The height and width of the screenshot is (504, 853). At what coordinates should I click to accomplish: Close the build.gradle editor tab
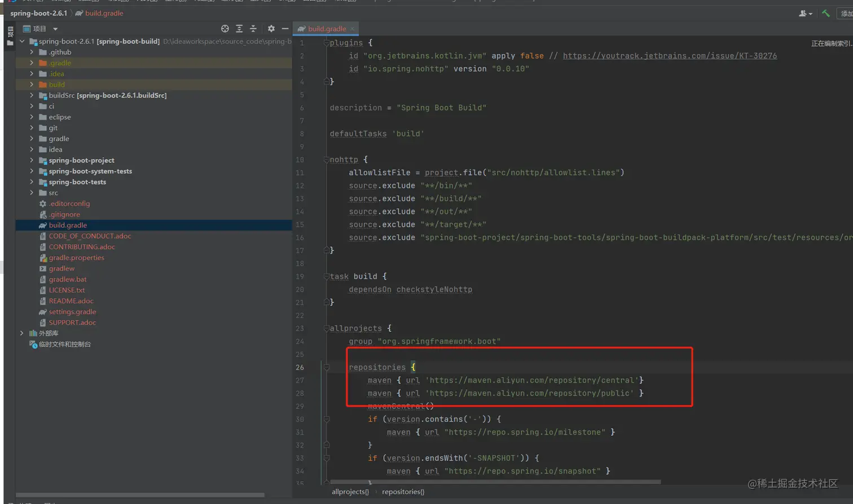(352, 29)
